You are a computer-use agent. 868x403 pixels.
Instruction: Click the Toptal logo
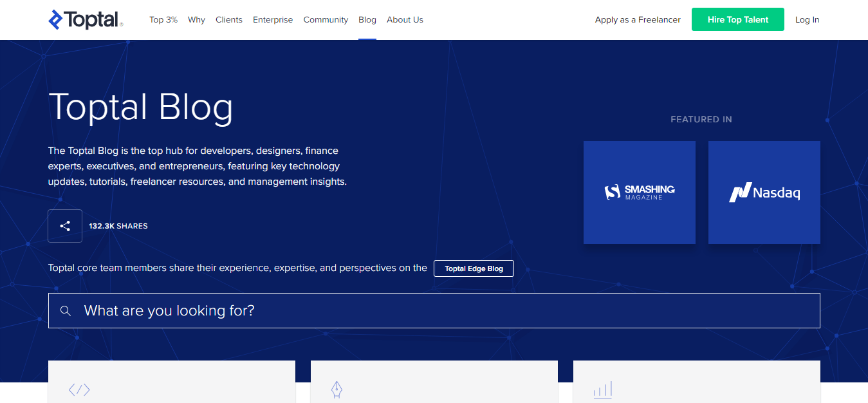coord(84,19)
